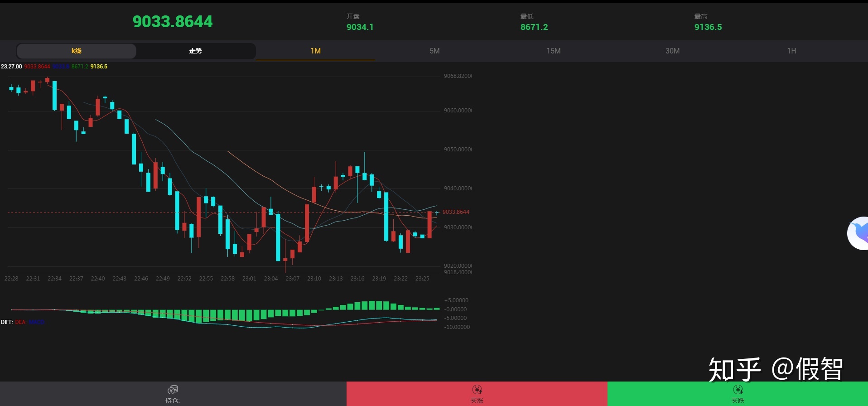The height and width of the screenshot is (406, 868).
Task: Click the 最低 lowest price 8671.2
Action: point(534,27)
